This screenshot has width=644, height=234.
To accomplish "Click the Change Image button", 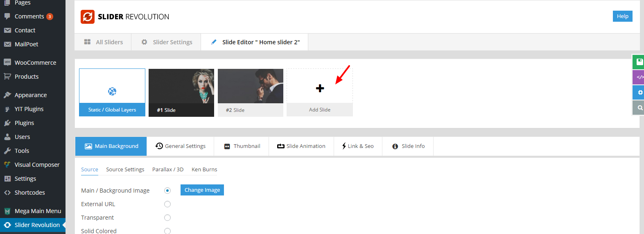I will (x=202, y=190).
